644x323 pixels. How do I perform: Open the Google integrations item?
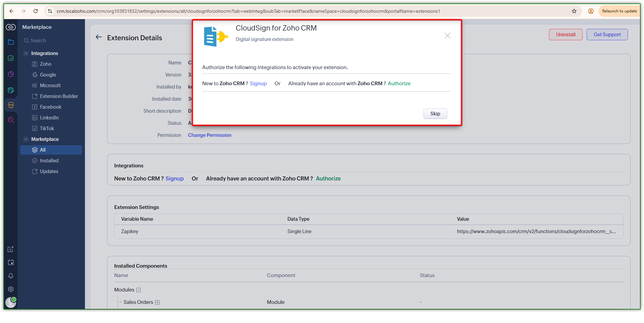[x=48, y=75]
